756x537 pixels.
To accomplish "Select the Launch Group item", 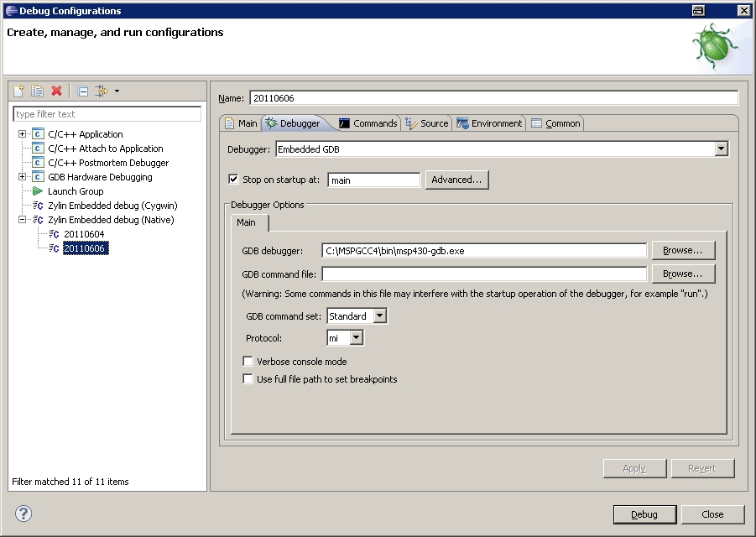I will [76, 191].
